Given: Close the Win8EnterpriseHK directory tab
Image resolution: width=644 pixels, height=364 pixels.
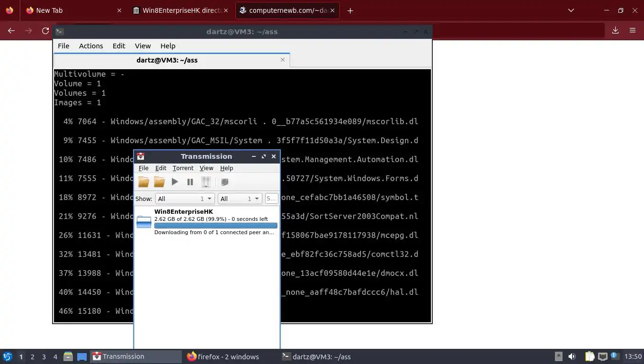Looking at the screenshot, I should click(225, 10).
